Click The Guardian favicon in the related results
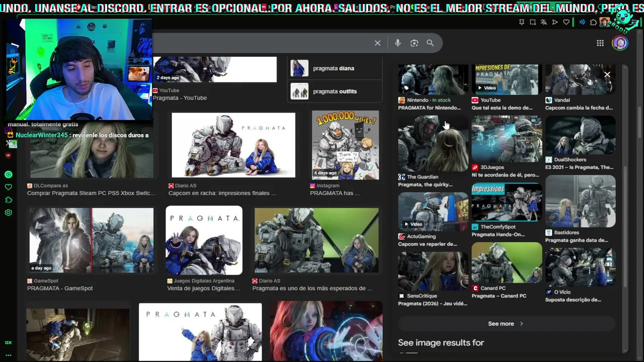The height and width of the screenshot is (362, 644). 401,177
